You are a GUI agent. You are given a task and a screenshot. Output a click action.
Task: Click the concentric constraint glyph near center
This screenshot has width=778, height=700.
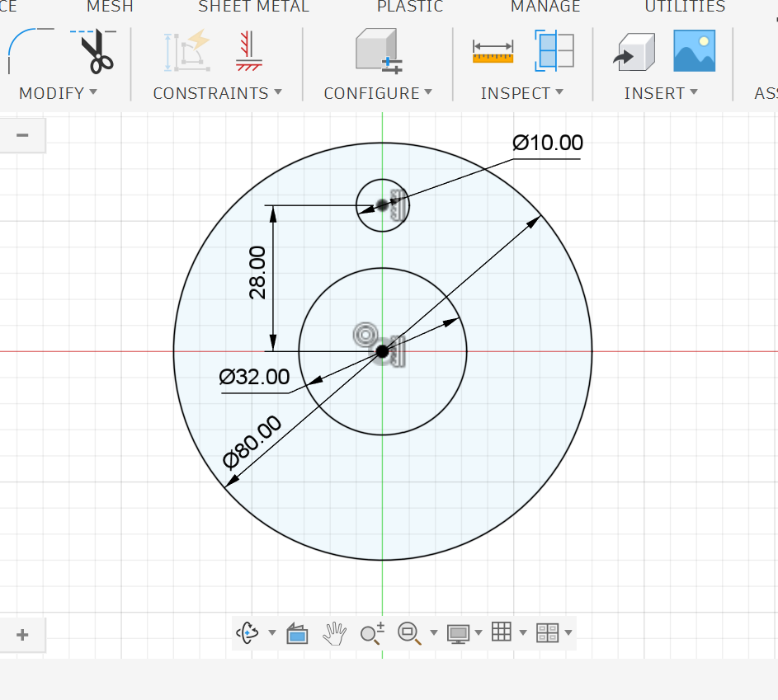click(x=365, y=335)
